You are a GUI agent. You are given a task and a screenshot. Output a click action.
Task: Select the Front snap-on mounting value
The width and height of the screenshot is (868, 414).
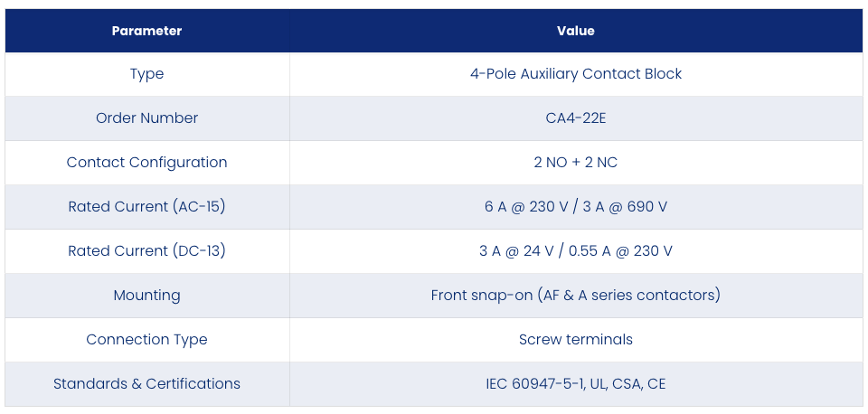click(x=576, y=296)
